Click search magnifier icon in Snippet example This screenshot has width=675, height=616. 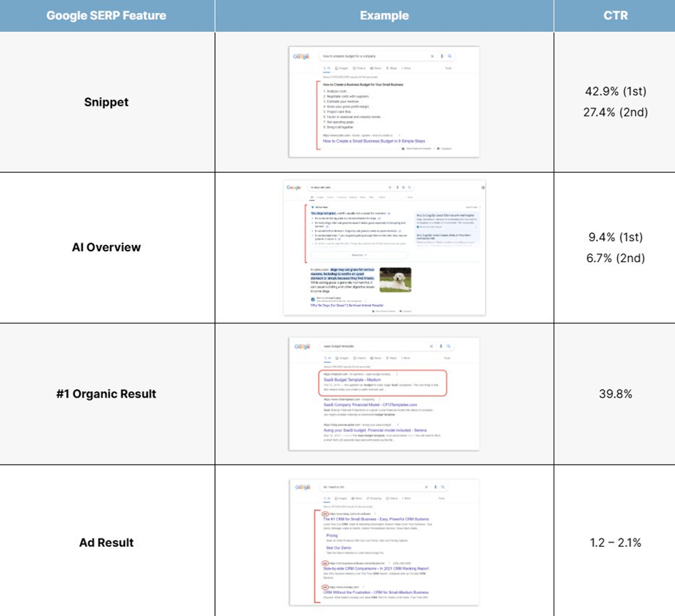[x=450, y=56]
